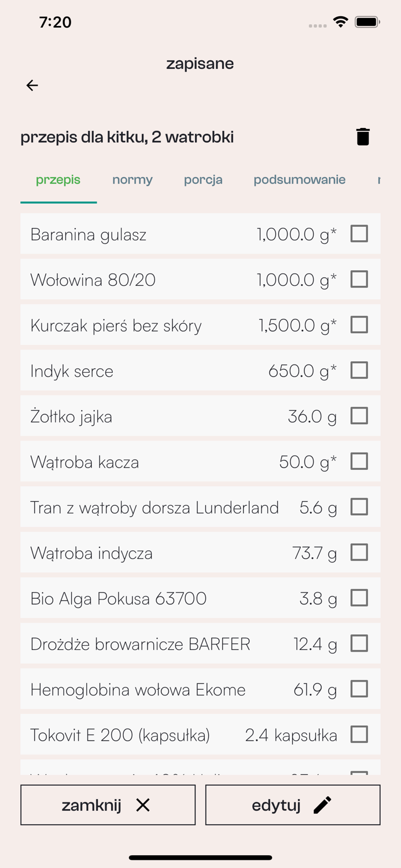Check Hemoglobina wołowa Ekome ingredient
Image resolution: width=401 pixels, height=868 pixels.
tap(359, 689)
